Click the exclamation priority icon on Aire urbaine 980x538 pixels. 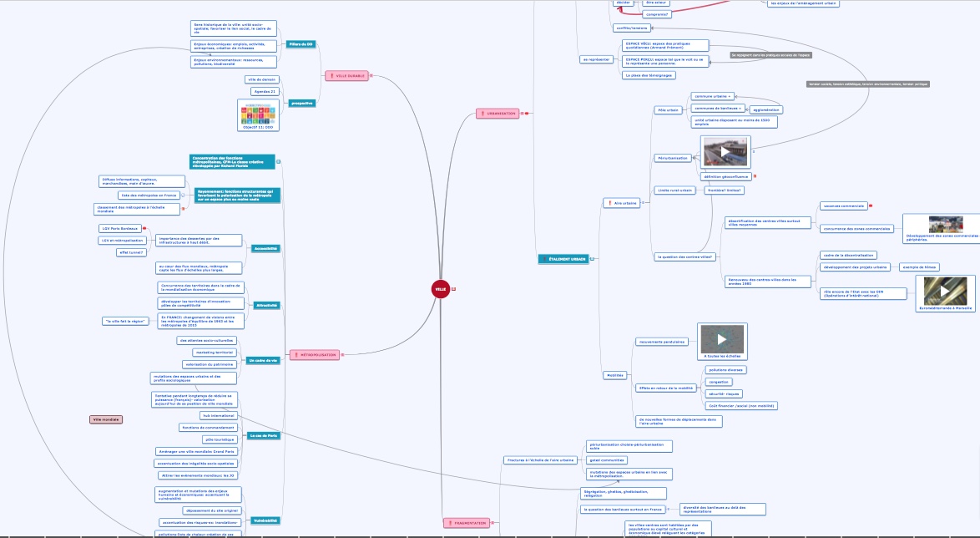(x=610, y=203)
